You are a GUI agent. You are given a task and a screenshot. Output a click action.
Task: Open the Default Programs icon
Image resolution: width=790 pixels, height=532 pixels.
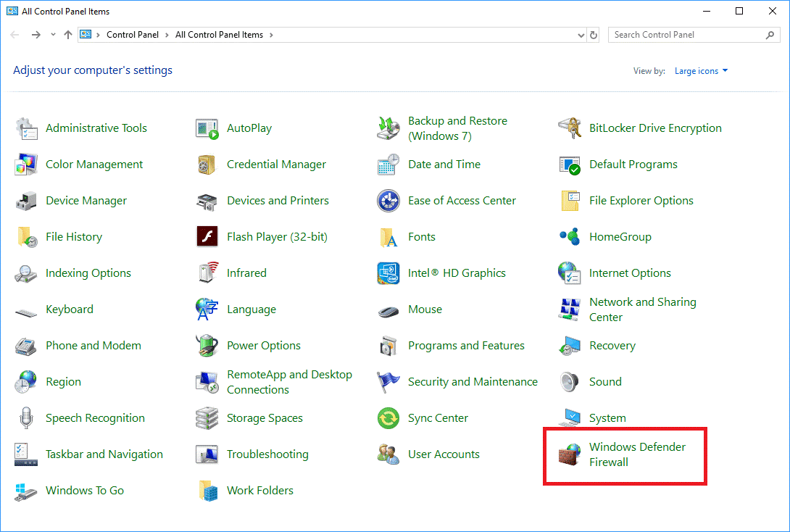[570, 165]
